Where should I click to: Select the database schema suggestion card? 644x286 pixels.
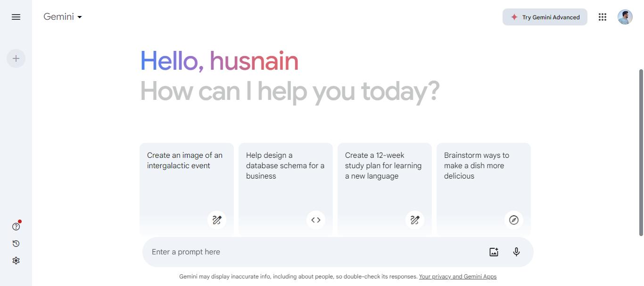(x=285, y=179)
